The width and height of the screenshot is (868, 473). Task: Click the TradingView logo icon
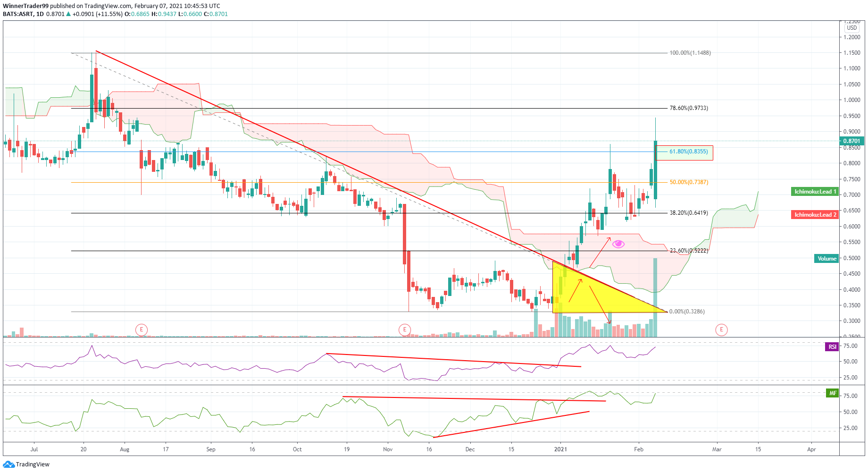click(x=8, y=465)
